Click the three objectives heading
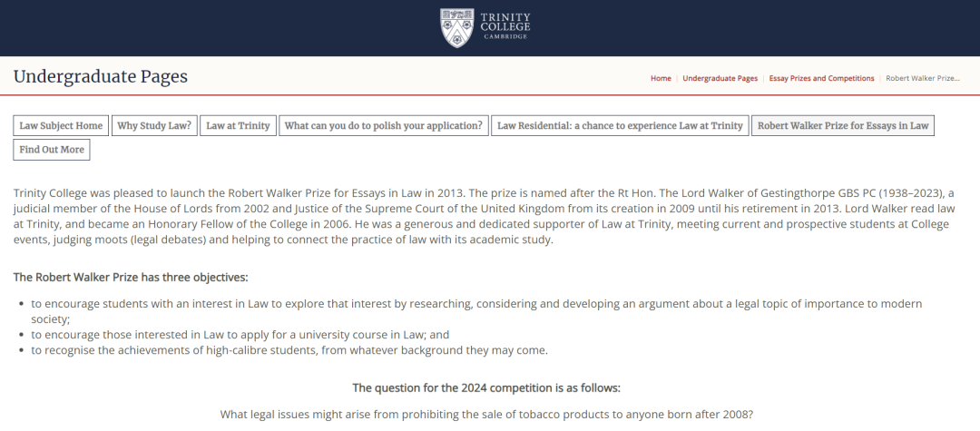 [131, 277]
